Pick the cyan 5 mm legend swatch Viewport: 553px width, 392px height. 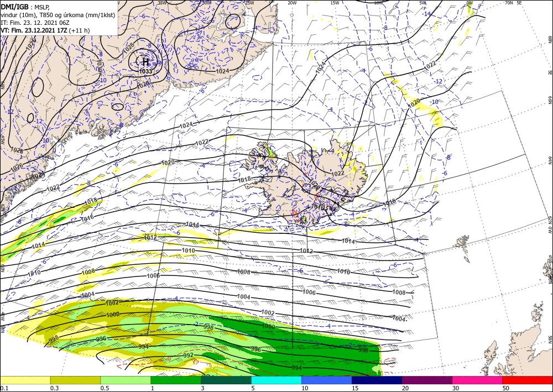276,380
